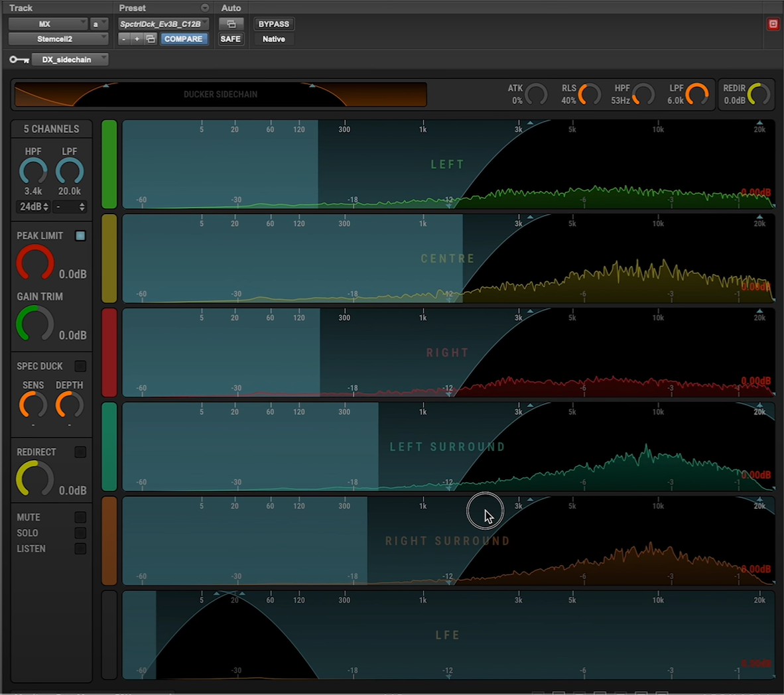Screen dimensions: 784x695
Task: Open the MX track selector menu
Action: pyautogui.click(x=47, y=24)
